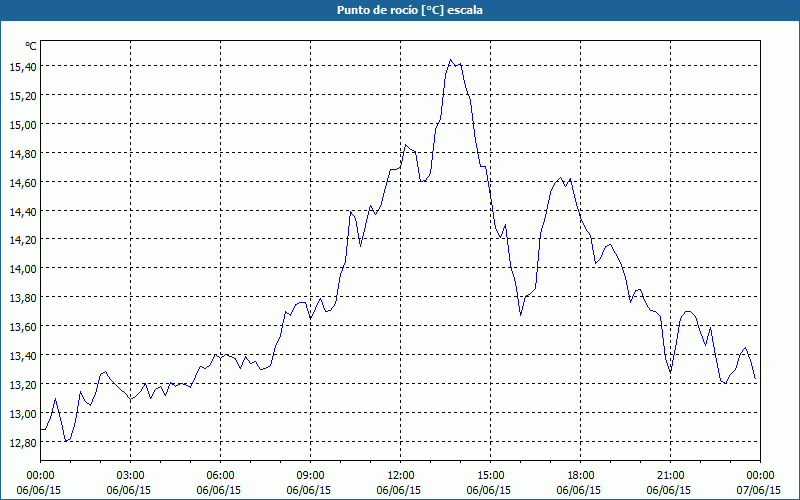
Task: Pick the 14,60 y-axis value
Action: (x=23, y=183)
